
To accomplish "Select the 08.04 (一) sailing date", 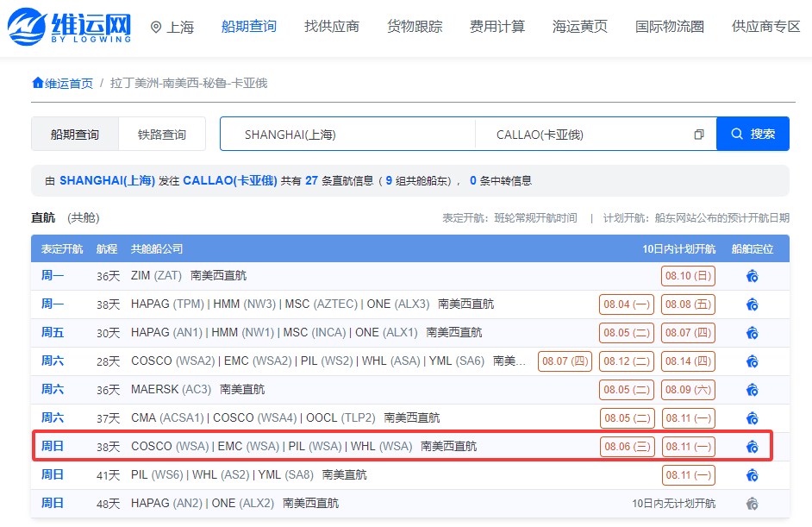I will [627, 304].
